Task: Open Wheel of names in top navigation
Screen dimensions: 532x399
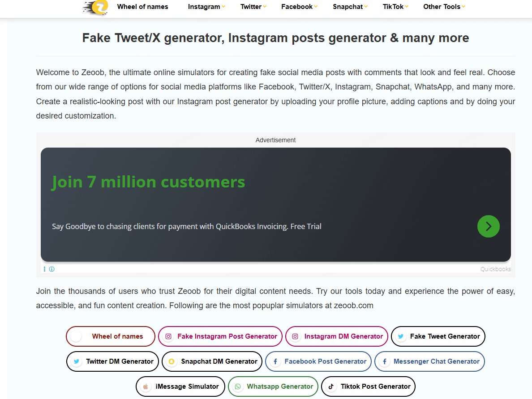Action: coord(142,7)
